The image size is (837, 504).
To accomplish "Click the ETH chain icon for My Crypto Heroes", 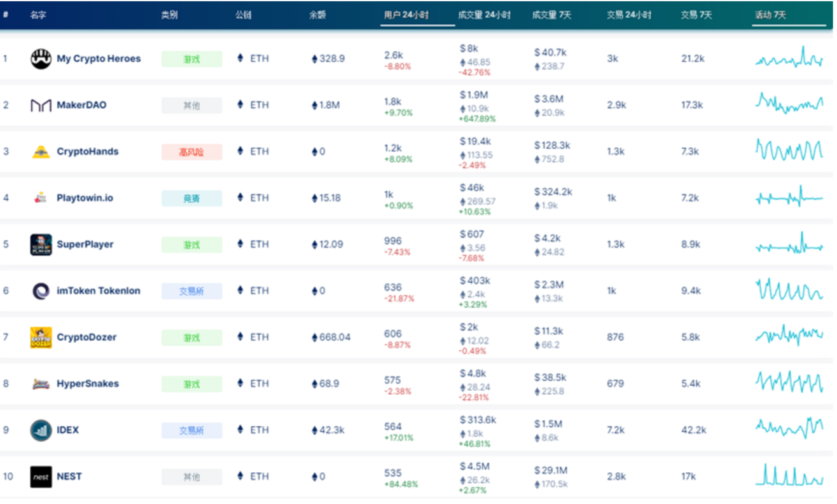I will tap(240, 58).
